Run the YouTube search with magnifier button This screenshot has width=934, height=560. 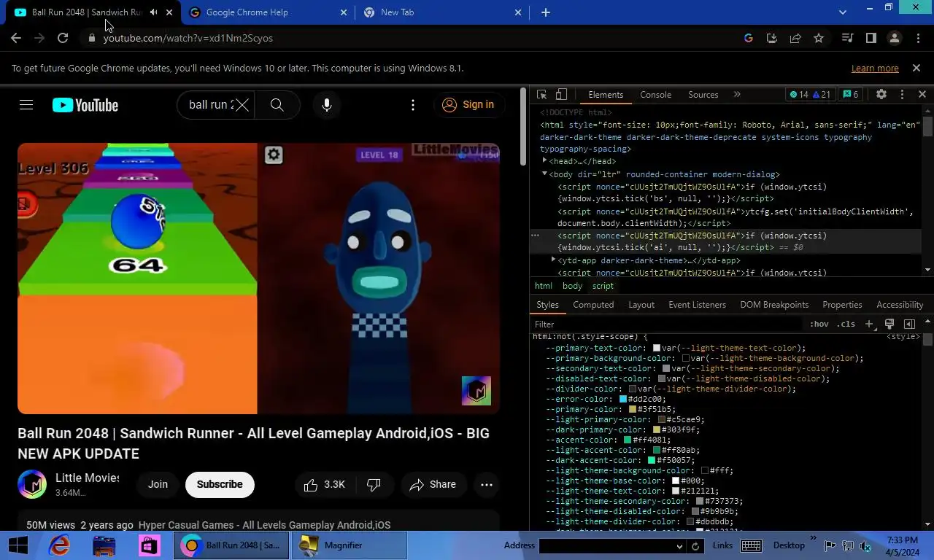pos(277,105)
